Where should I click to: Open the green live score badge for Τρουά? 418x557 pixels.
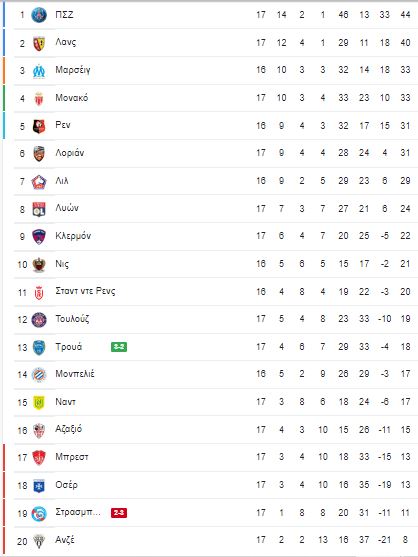[119, 347]
